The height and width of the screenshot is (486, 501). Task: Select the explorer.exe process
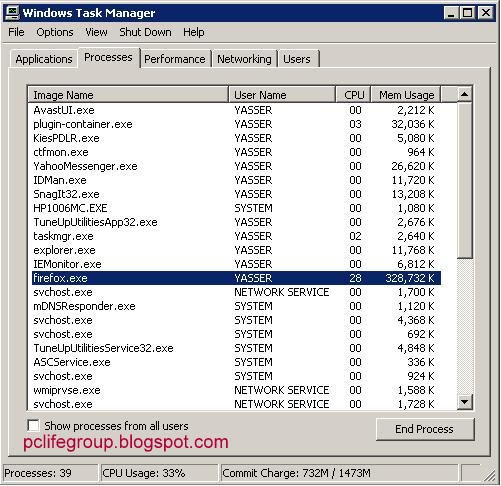click(x=236, y=250)
